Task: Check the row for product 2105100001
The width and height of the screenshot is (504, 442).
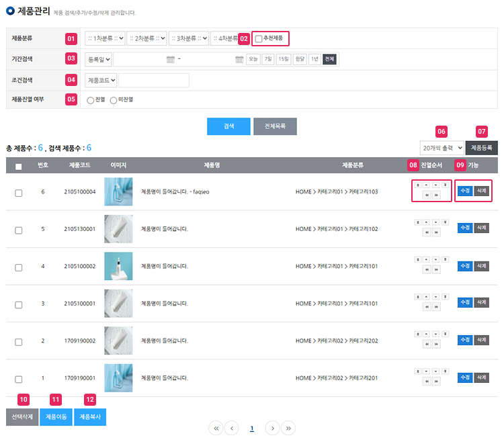Action: pyautogui.click(x=19, y=305)
